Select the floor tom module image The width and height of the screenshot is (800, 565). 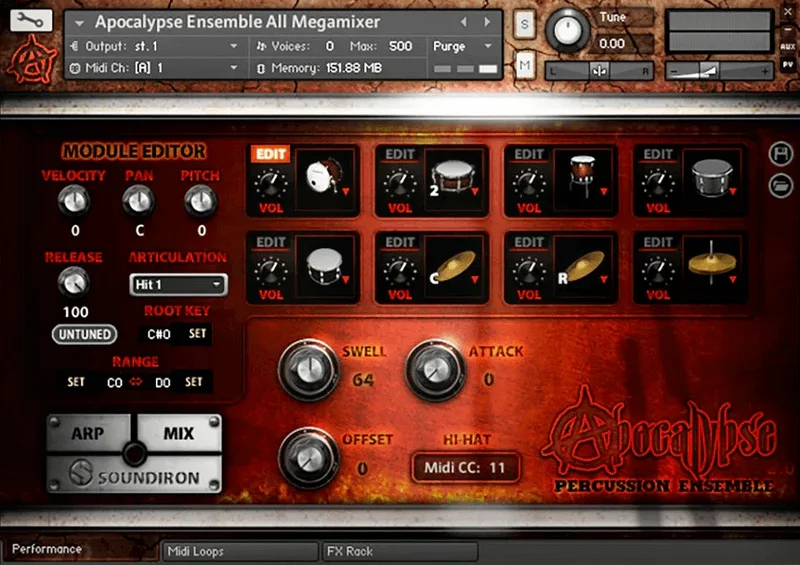(584, 179)
